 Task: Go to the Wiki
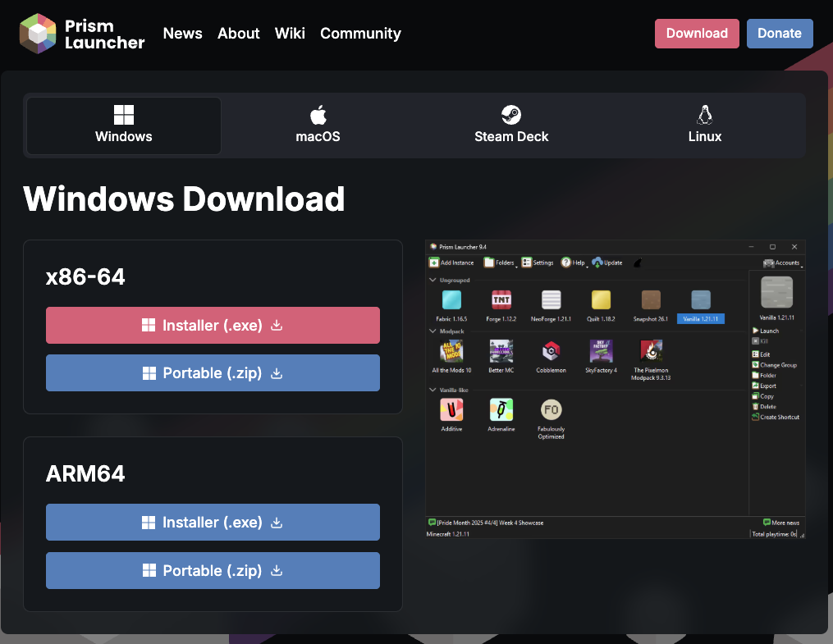[290, 34]
